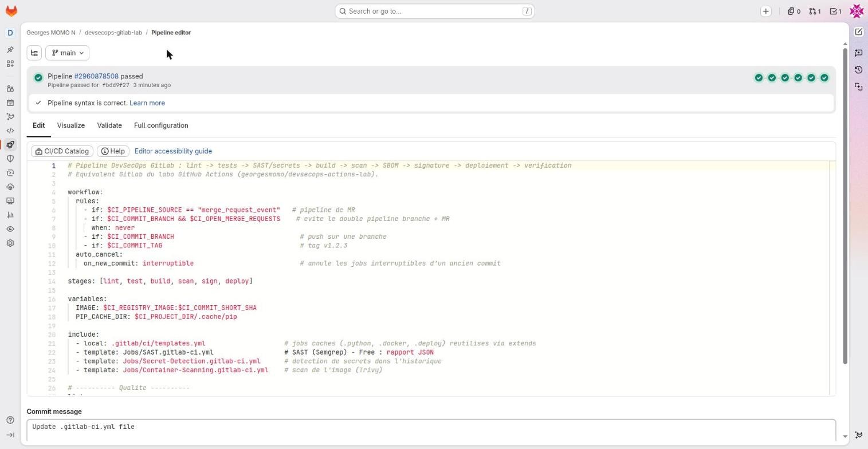Open the Help question-mark icon in sidebar
The height and width of the screenshot is (449, 868).
[10, 420]
